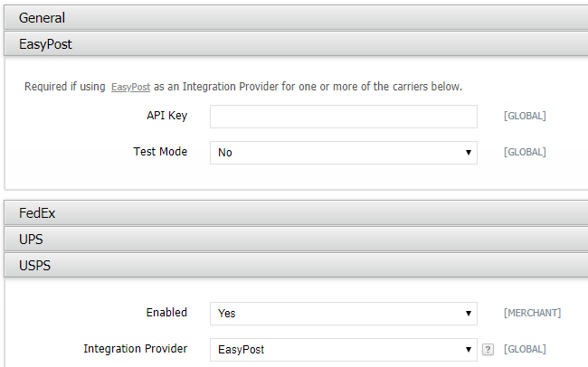Click the 'Required if using' description text
Screen dimensions: 588x367
65,88
